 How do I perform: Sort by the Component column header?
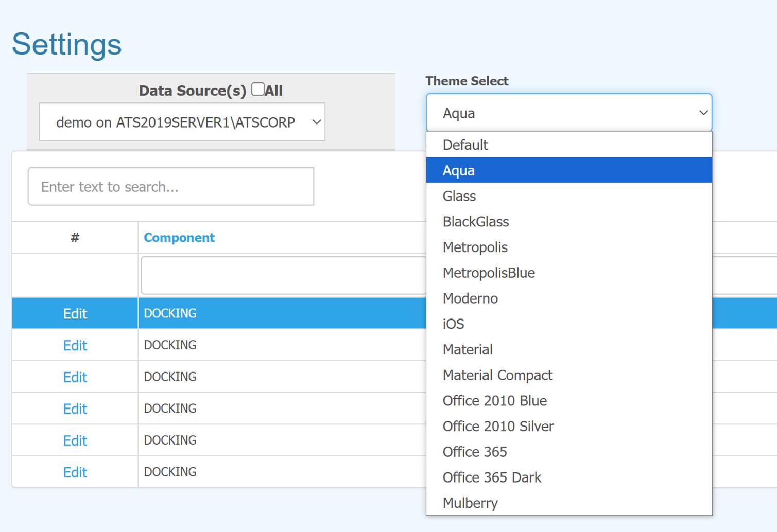pos(179,238)
